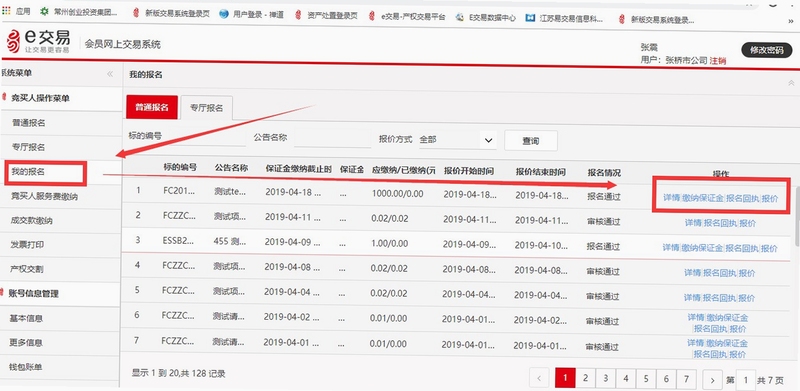Go to page 5

646,379
